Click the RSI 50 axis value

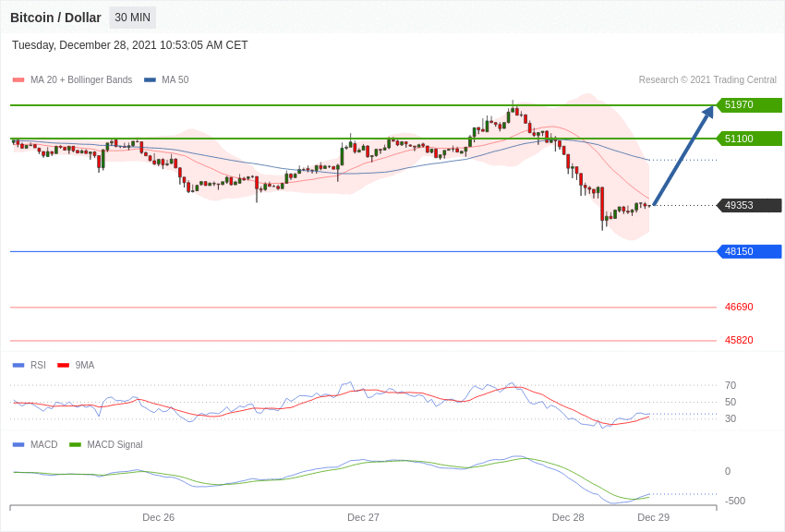pyautogui.click(x=731, y=402)
